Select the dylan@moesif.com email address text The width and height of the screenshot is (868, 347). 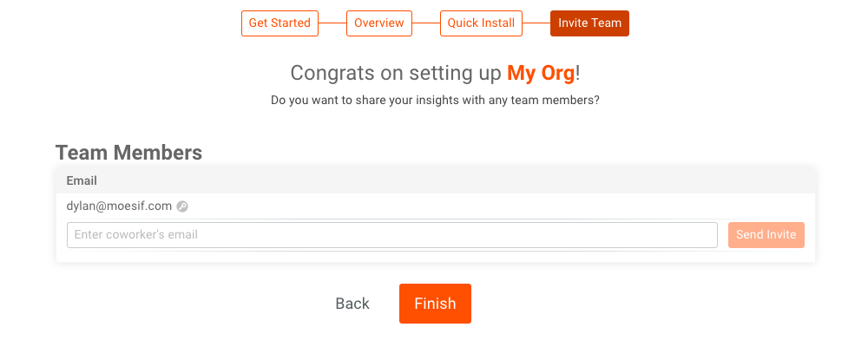(x=119, y=206)
